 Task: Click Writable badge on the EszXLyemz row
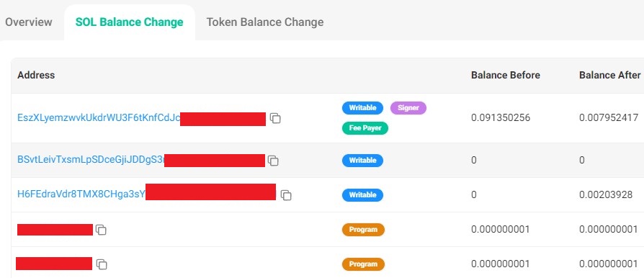coord(362,108)
